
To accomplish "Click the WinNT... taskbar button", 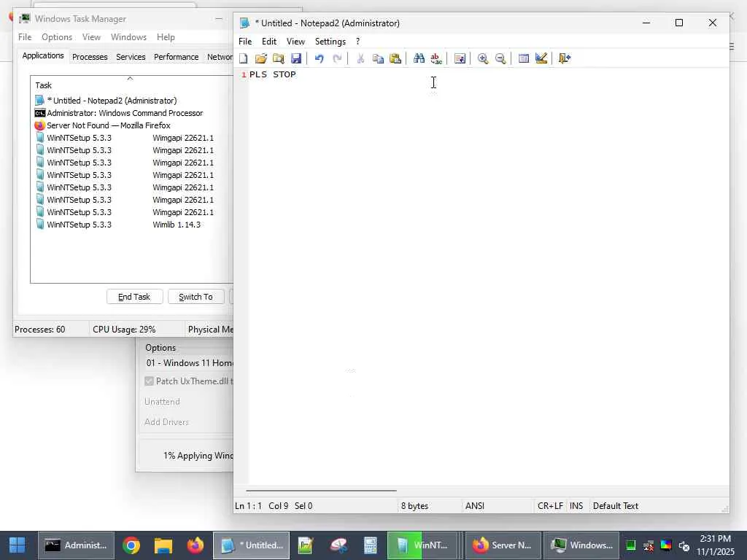I will click(x=421, y=545).
